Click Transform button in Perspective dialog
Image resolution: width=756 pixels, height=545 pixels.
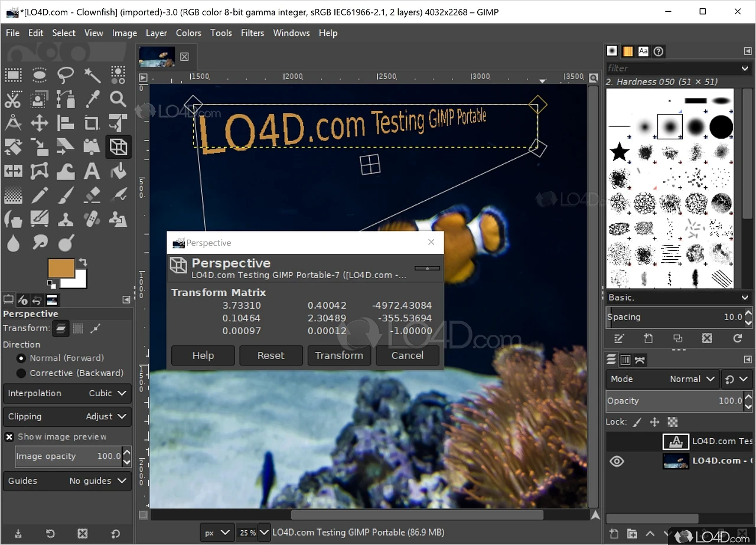pos(339,355)
